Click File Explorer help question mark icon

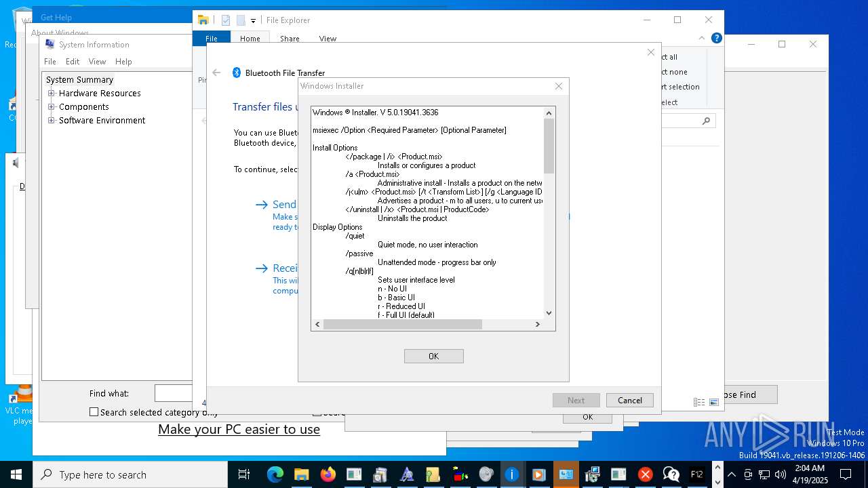click(x=716, y=39)
